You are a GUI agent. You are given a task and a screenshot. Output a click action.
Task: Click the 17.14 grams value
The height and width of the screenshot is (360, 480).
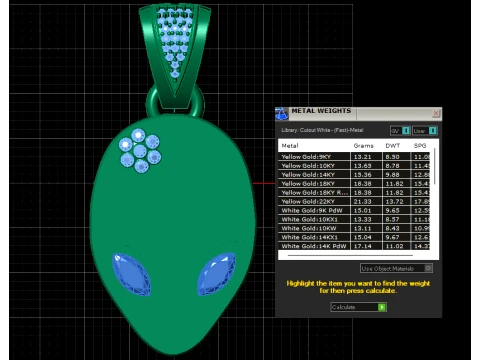pos(362,246)
